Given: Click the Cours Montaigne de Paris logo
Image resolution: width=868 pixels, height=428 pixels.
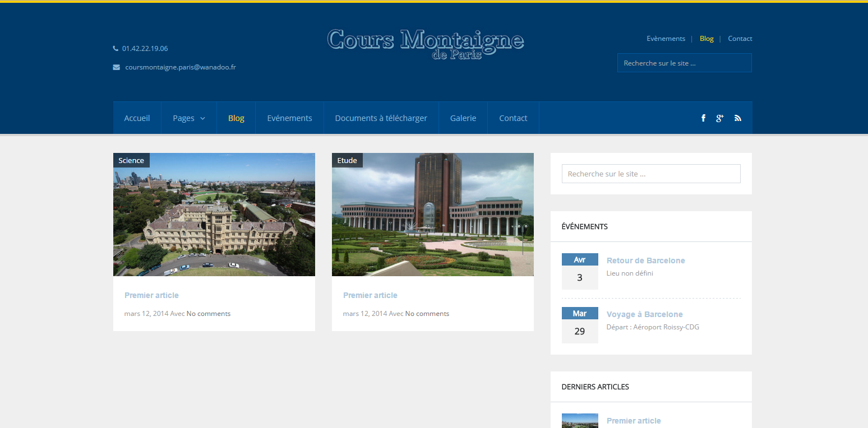Looking at the screenshot, I should point(426,43).
